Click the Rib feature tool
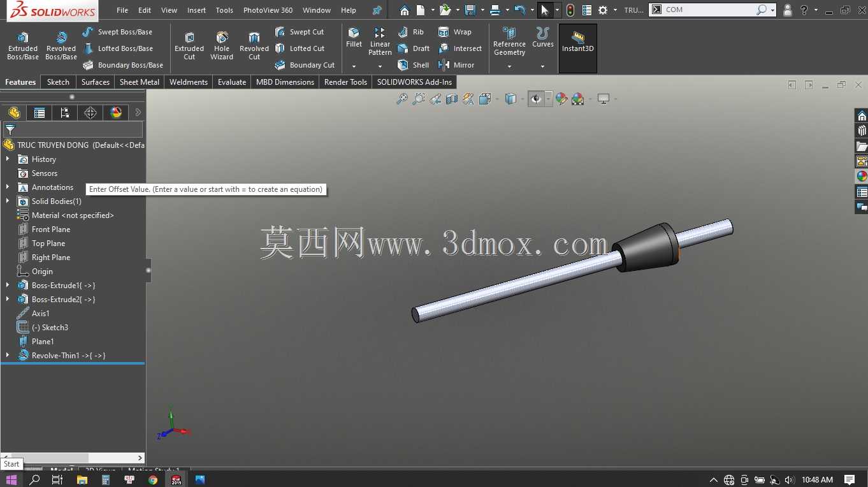 [x=411, y=32]
